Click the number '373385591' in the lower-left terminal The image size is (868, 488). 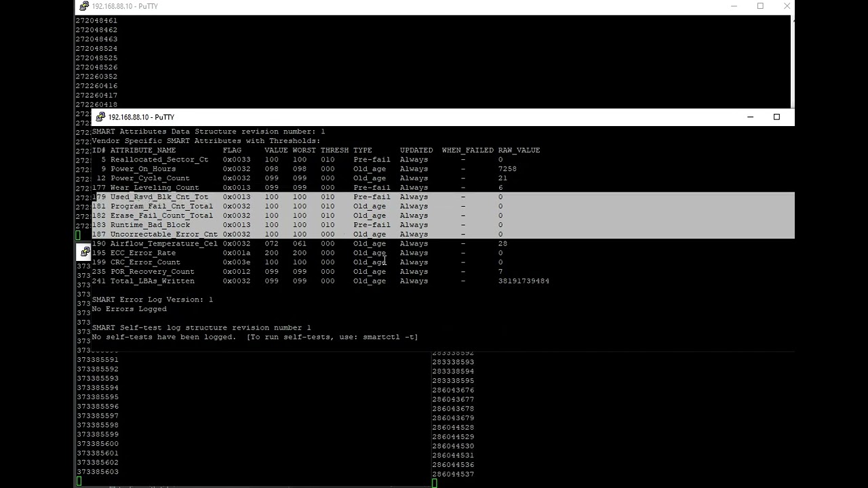(x=98, y=360)
